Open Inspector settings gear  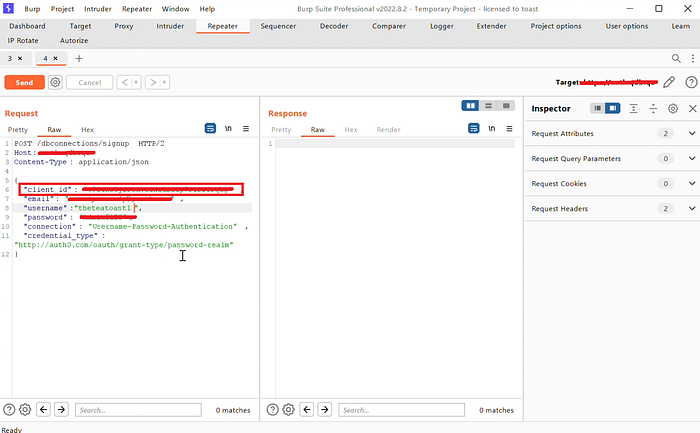673,108
